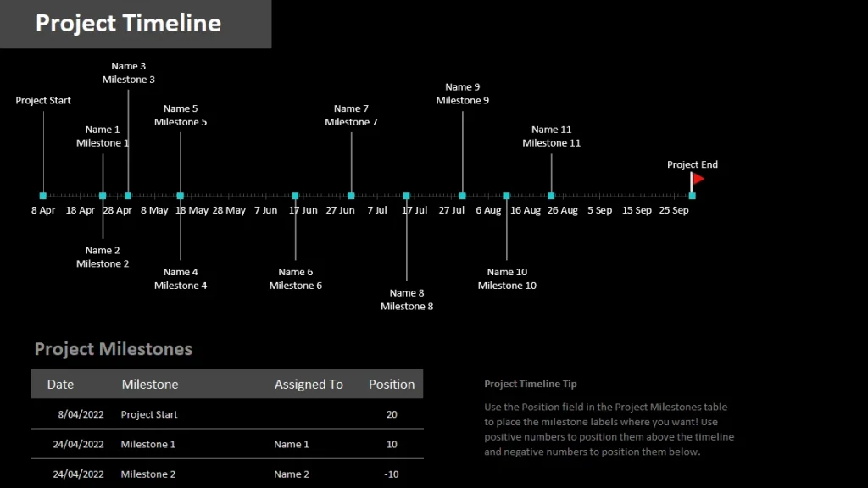Select the Position cell with value 20
Screen dimensions: 868x488
(x=392, y=414)
